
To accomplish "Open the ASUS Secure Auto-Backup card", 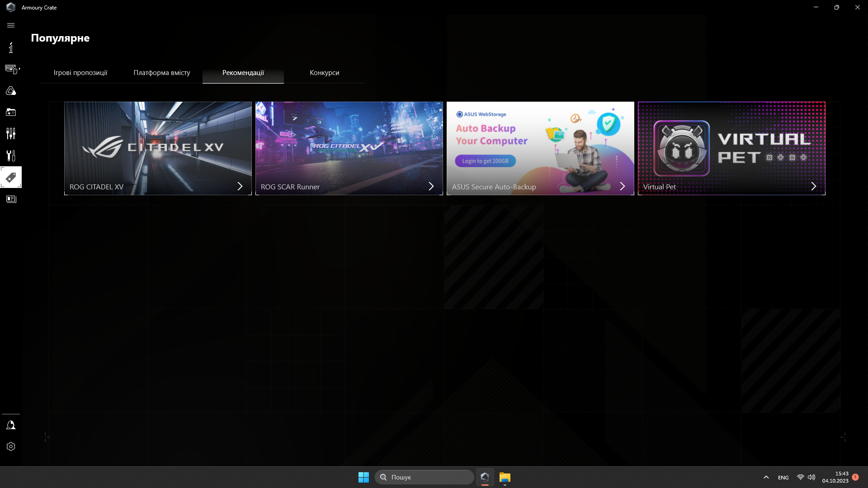I will coord(540,148).
